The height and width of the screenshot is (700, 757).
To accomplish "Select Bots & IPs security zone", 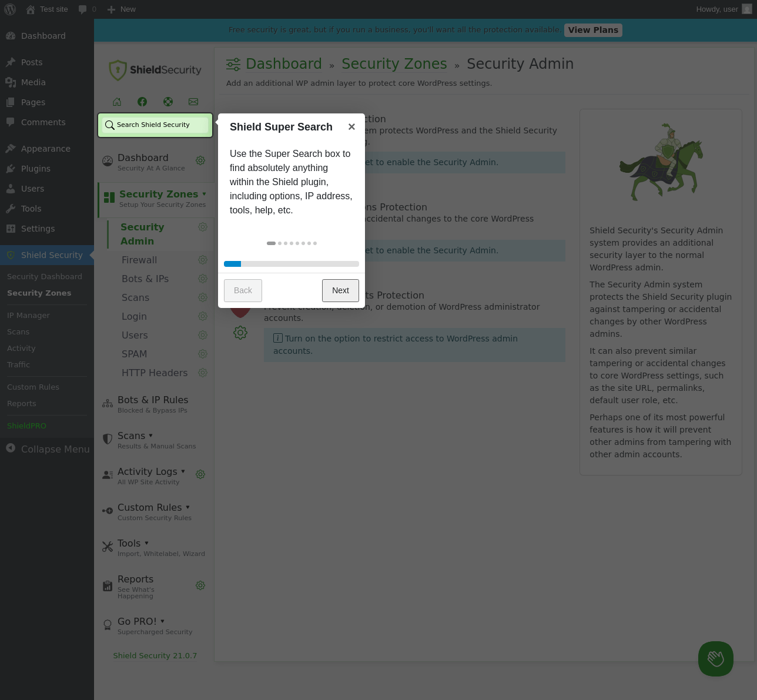I will coord(145,279).
